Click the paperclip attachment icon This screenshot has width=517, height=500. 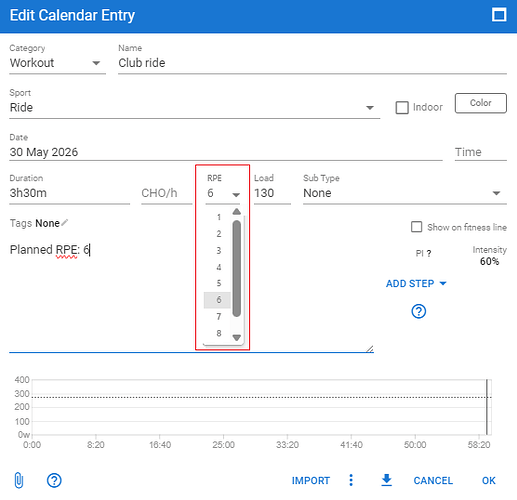point(19,480)
